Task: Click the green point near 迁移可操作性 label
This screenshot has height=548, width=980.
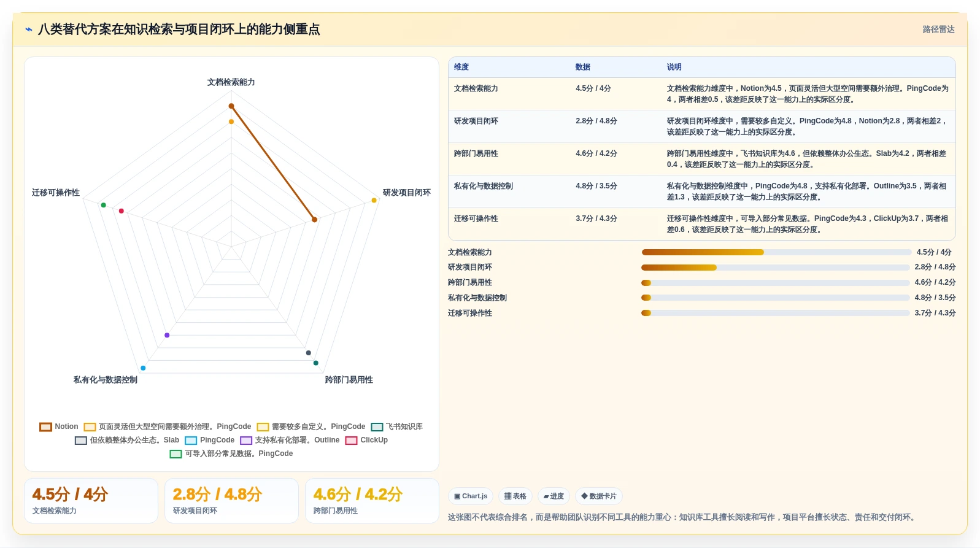Action: point(104,205)
